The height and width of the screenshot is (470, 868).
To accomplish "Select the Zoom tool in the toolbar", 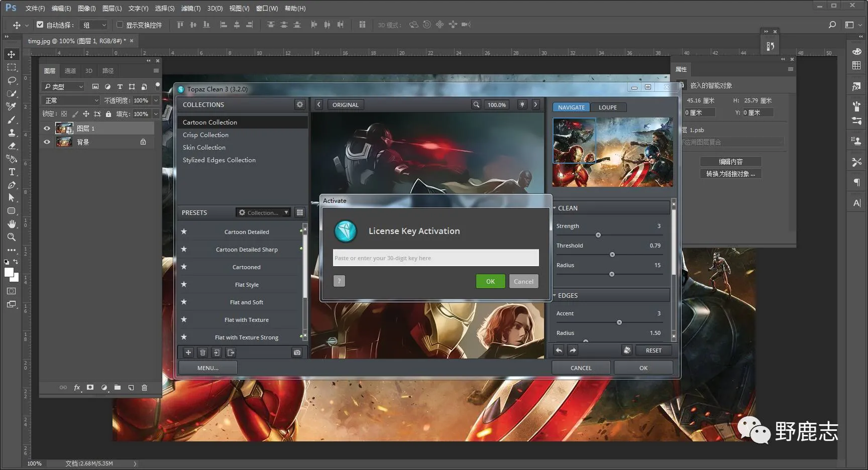I will point(12,237).
